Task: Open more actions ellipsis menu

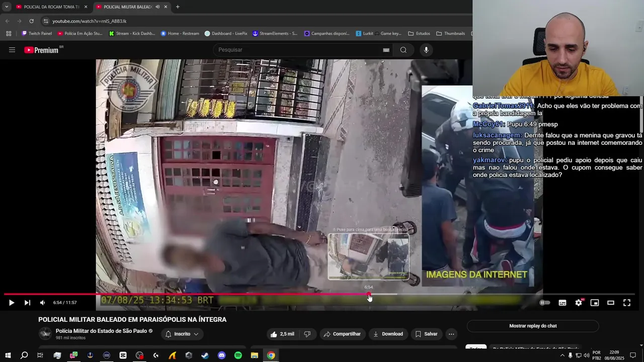Action: [451, 334]
